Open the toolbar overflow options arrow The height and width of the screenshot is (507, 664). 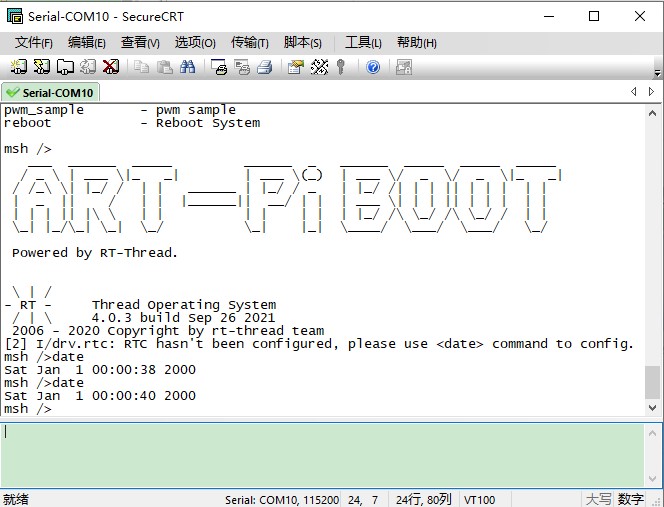click(x=657, y=72)
